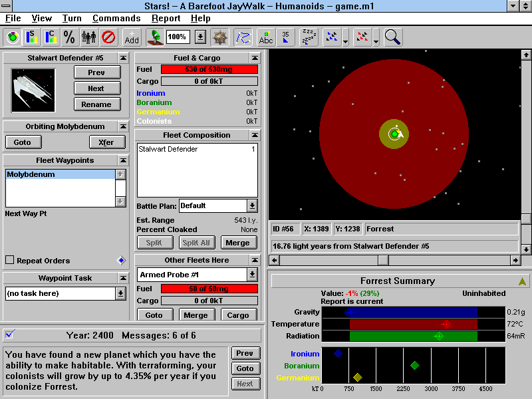Viewport: 532px width, 399px height.
Task: Click Goto in Other Fleets Here
Action: pos(155,315)
